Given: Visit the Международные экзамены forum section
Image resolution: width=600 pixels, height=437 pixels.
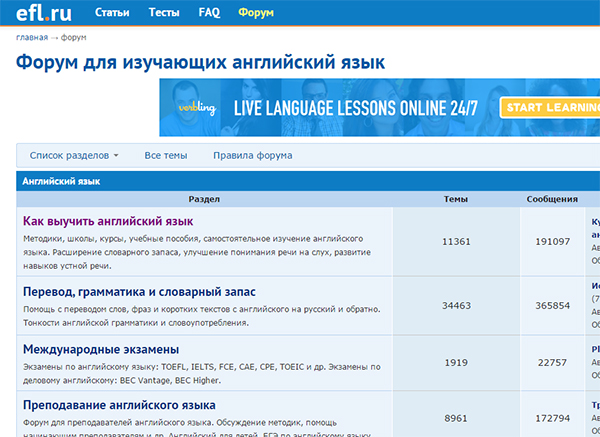Looking at the screenshot, I should (x=101, y=349).
